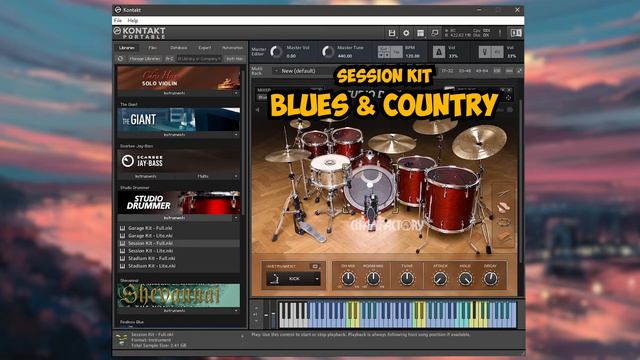Click the panic exclamation mark icon
This screenshot has width=640, height=360.
coord(500,33)
